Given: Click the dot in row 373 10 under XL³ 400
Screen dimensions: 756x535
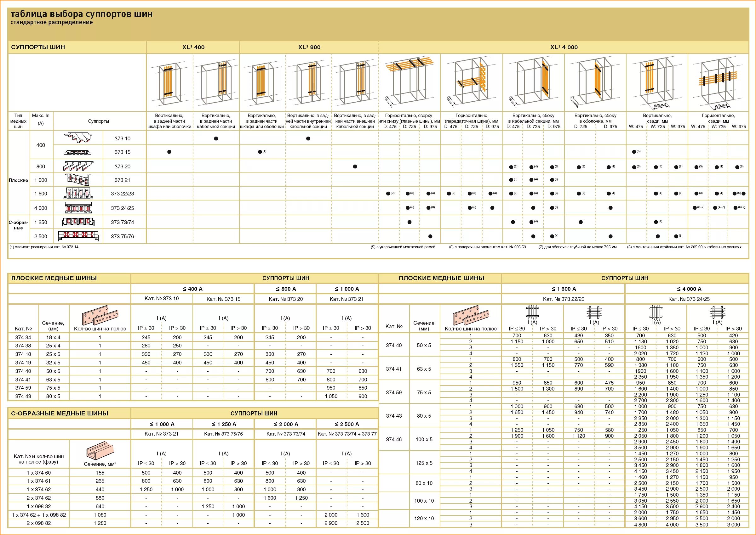Looking at the screenshot, I should (216, 138).
